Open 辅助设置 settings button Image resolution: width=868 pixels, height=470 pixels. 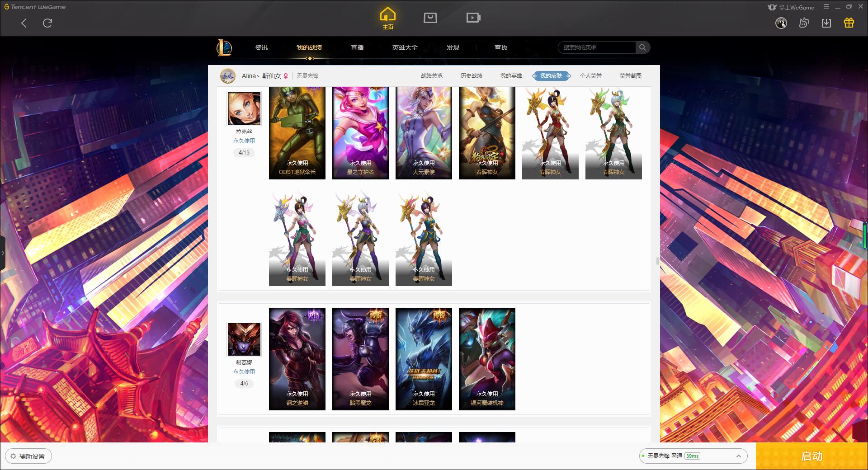[28, 456]
